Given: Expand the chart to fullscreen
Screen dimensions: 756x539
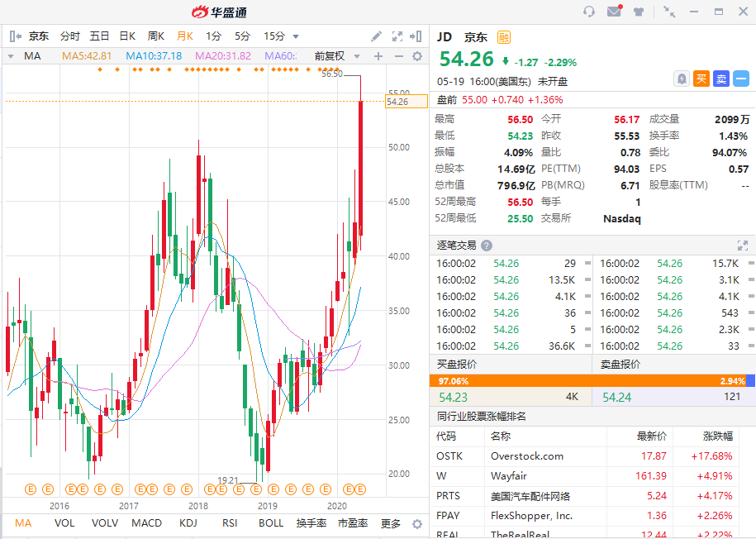Looking at the screenshot, I should pyautogui.click(x=397, y=36).
